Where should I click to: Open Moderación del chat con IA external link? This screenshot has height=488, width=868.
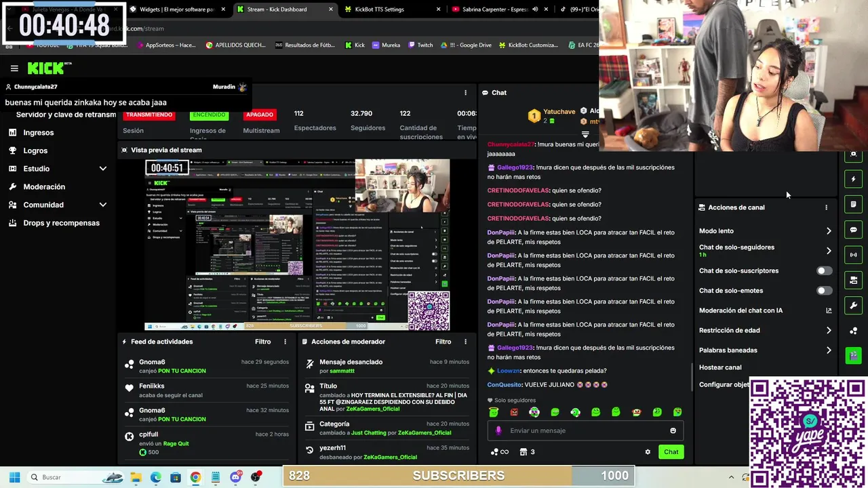[829, 310]
